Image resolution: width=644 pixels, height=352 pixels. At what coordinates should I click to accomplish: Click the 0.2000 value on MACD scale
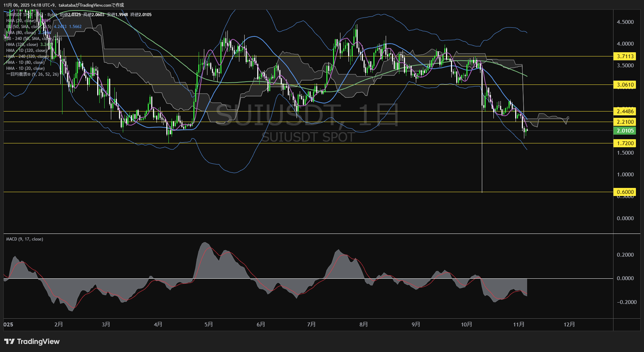tap(625, 255)
